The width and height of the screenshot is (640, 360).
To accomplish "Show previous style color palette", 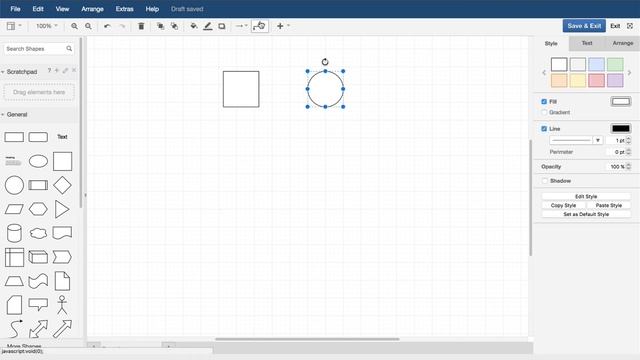I will point(544,73).
